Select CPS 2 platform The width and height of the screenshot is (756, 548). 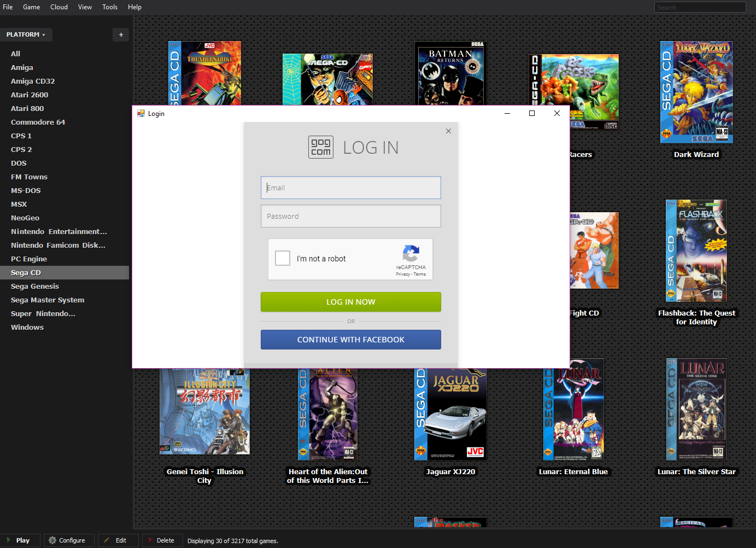click(x=65, y=149)
